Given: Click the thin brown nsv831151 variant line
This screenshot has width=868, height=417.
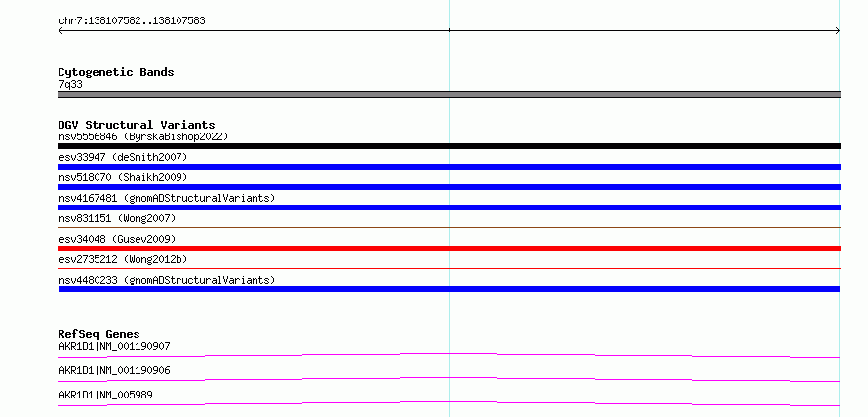Looking at the screenshot, I should pos(449,227).
